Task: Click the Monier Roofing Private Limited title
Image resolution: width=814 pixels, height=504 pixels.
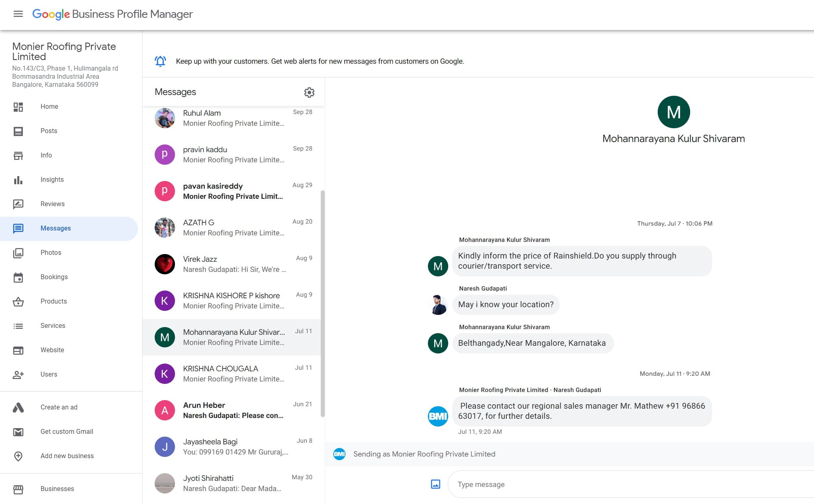Action: pos(64,52)
